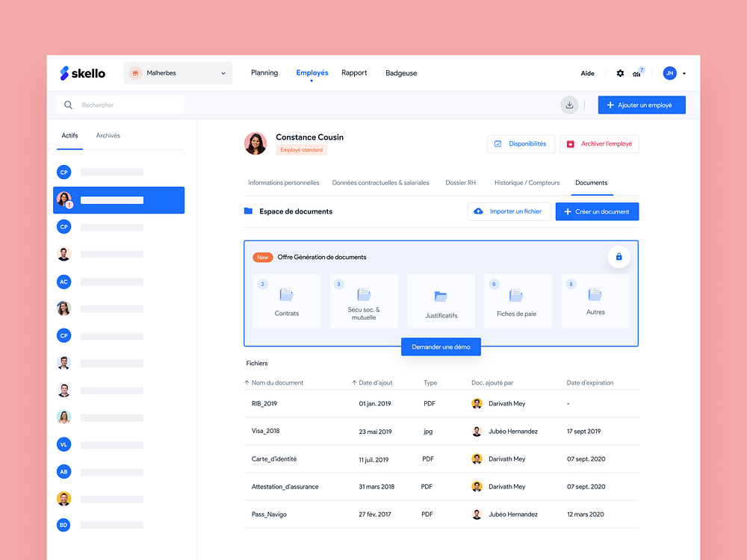The image size is (747, 560).
Task: Click the Demander une démo button
Action: (x=441, y=346)
